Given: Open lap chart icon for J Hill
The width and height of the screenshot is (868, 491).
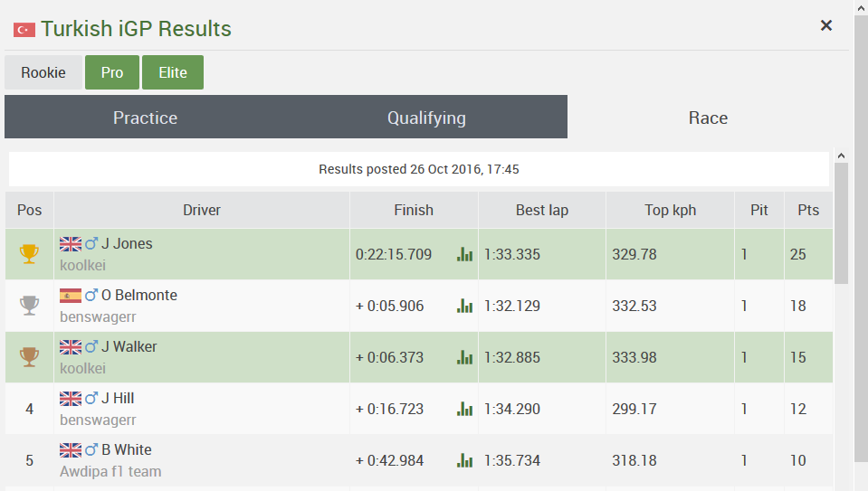Looking at the screenshot, I should coord(465,410).
